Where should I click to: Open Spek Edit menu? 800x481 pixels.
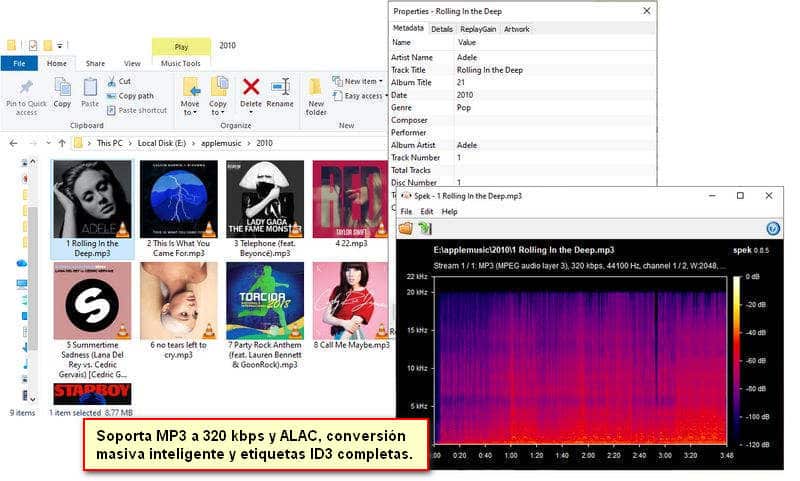click(x=427, y=211)
